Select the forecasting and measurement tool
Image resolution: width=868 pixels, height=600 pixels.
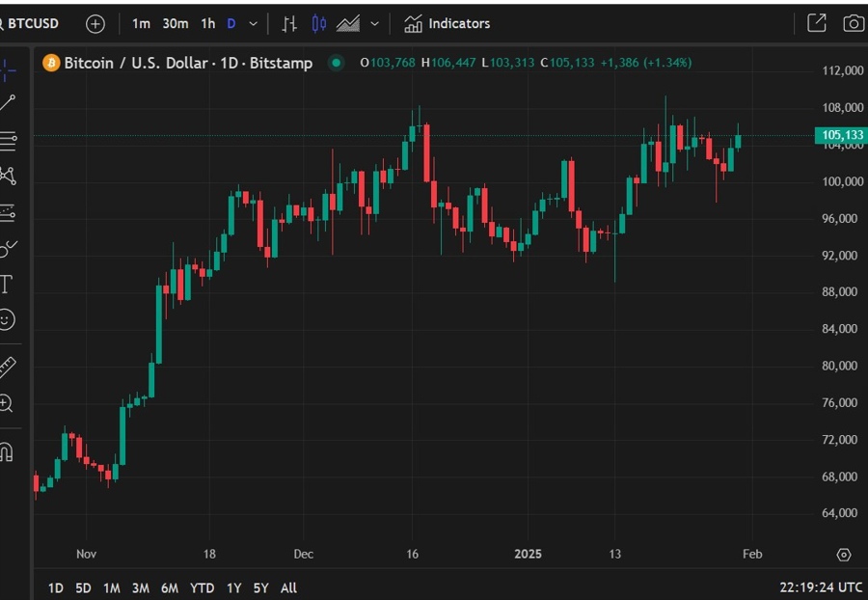(8, 212)
